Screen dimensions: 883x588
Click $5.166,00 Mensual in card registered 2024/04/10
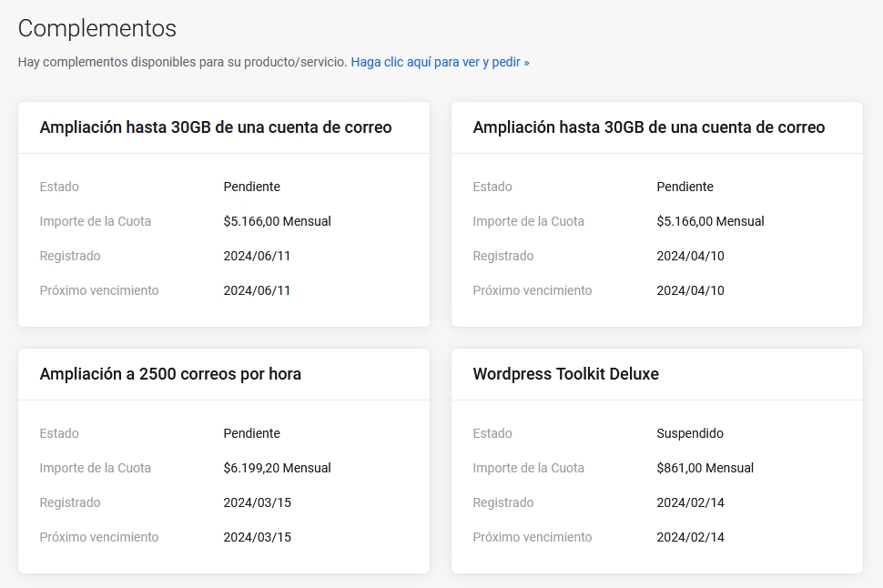point(710,222)
